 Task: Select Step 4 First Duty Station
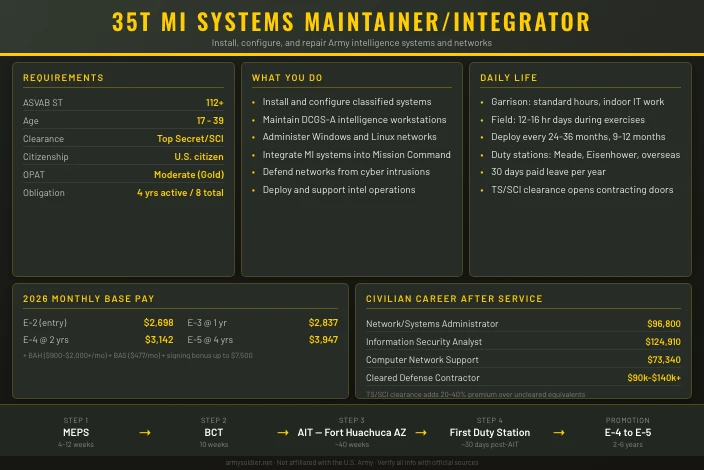click(x=490, y=432)
